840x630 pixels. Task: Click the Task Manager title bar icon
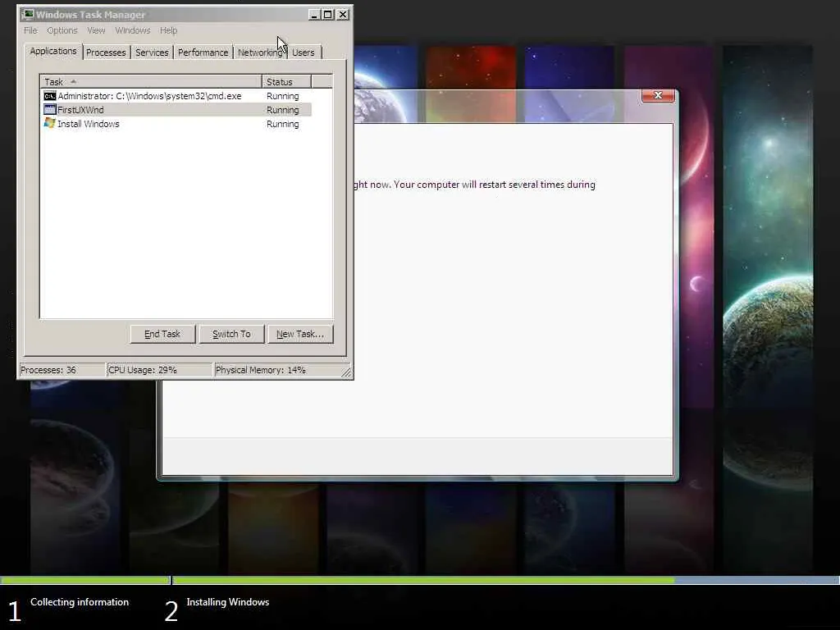click(27, 15)
